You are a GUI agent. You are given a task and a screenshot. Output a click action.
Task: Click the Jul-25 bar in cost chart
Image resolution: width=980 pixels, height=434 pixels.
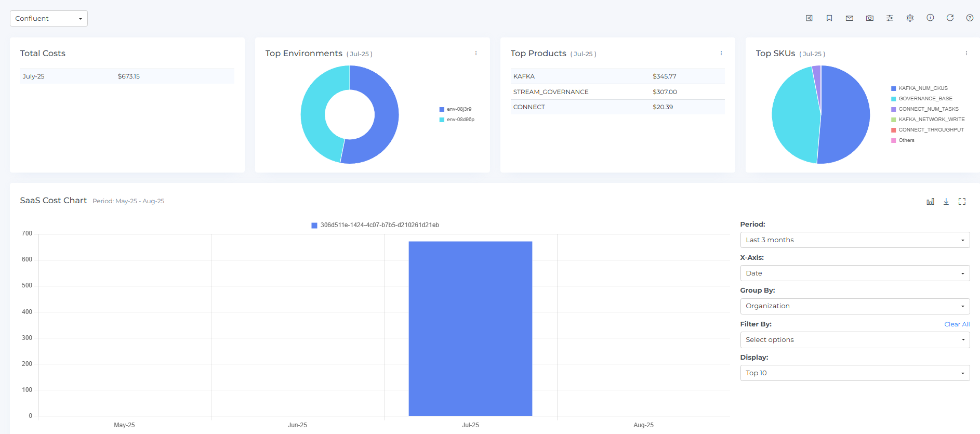[470, 328]
